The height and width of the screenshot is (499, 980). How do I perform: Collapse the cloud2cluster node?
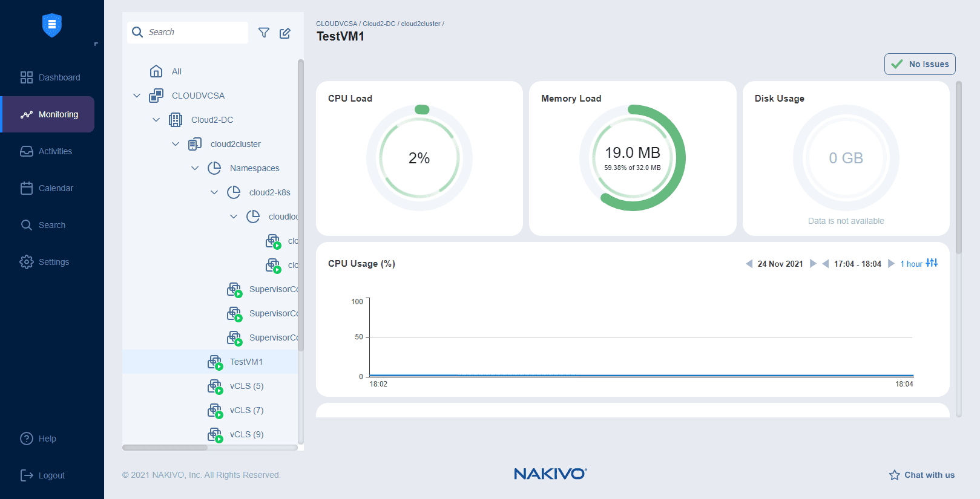(x=176, y=144)
